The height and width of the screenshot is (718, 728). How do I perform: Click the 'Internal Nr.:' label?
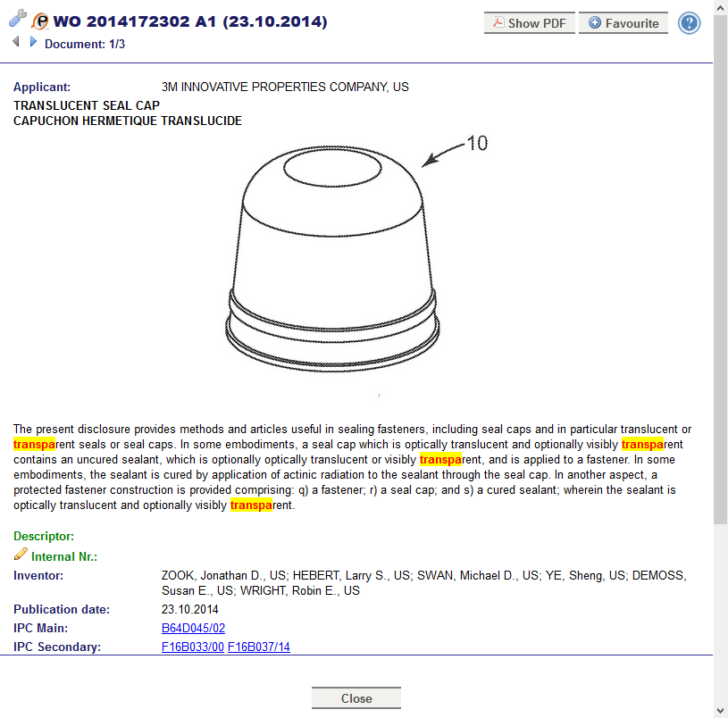pyautogui.click(x=64, y=556)
